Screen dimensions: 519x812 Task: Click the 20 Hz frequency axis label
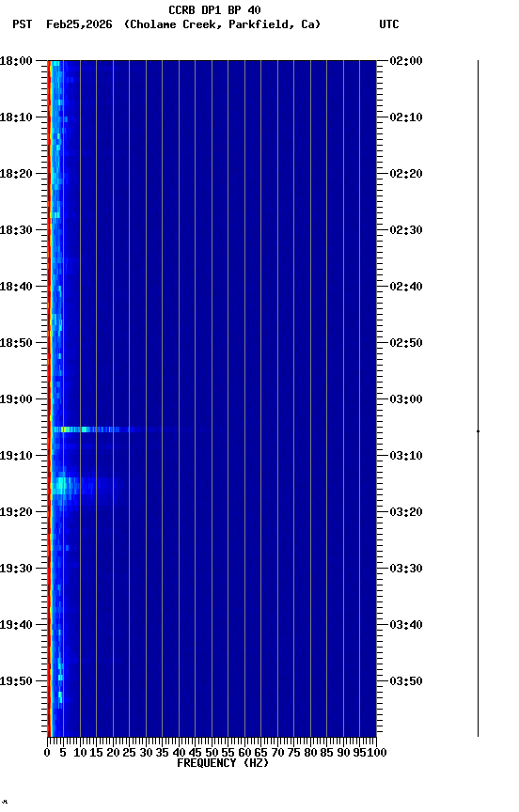tap(113, 753)
